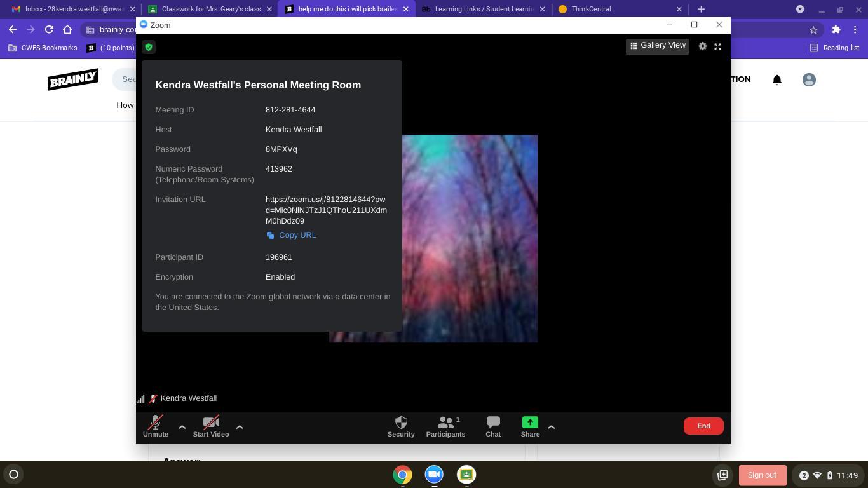Open the screen capture shelf icon
Viewport: 868px width, 488px height.
[x=722, y=475]
